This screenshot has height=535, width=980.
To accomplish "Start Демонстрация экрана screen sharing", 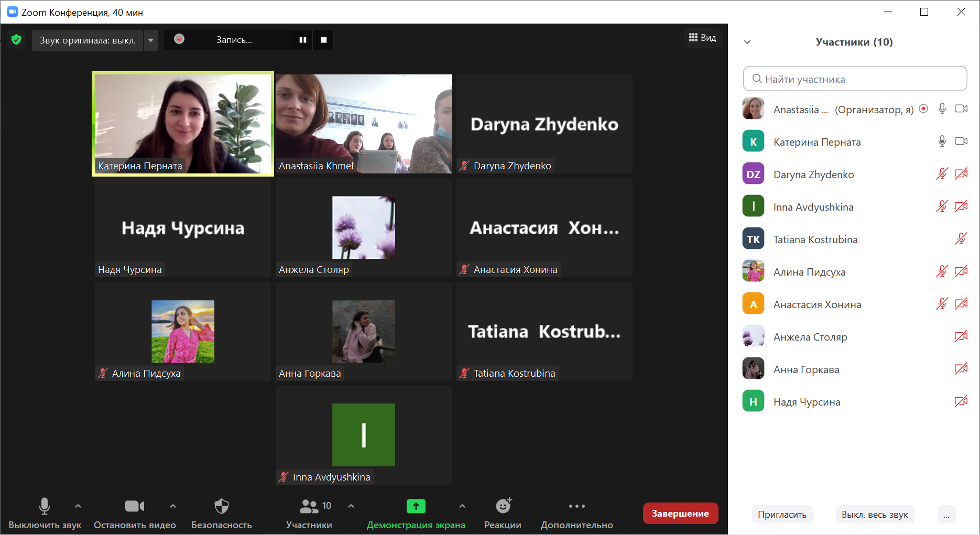I will click(x=416, y=514).
